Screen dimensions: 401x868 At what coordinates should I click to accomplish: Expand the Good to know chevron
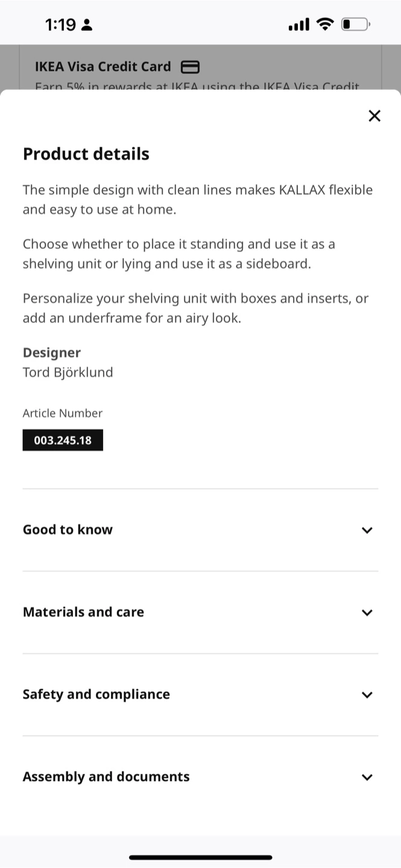(367, 530)
